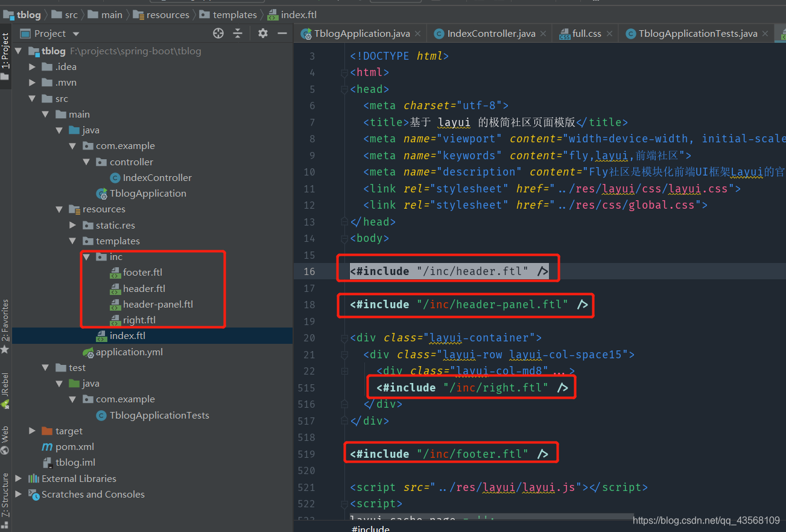Collapse the inc folder
Image resolution: width=786 pixels, height=532 pixels.
(86, 257)
